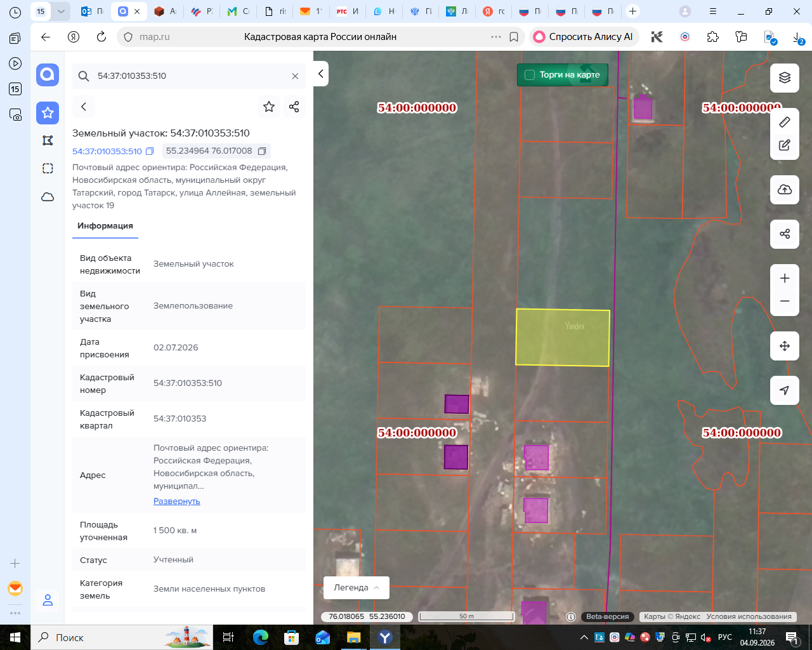The height and width of the screenshot is (650, 812).
Task: Share the parcel via share icon
Action: [294, 107]
